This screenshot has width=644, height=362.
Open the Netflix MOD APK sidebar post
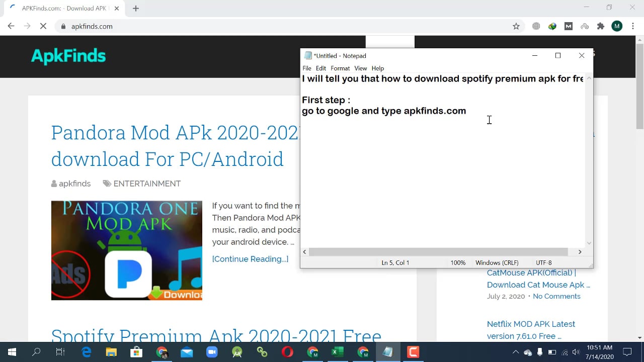(531, 330)
